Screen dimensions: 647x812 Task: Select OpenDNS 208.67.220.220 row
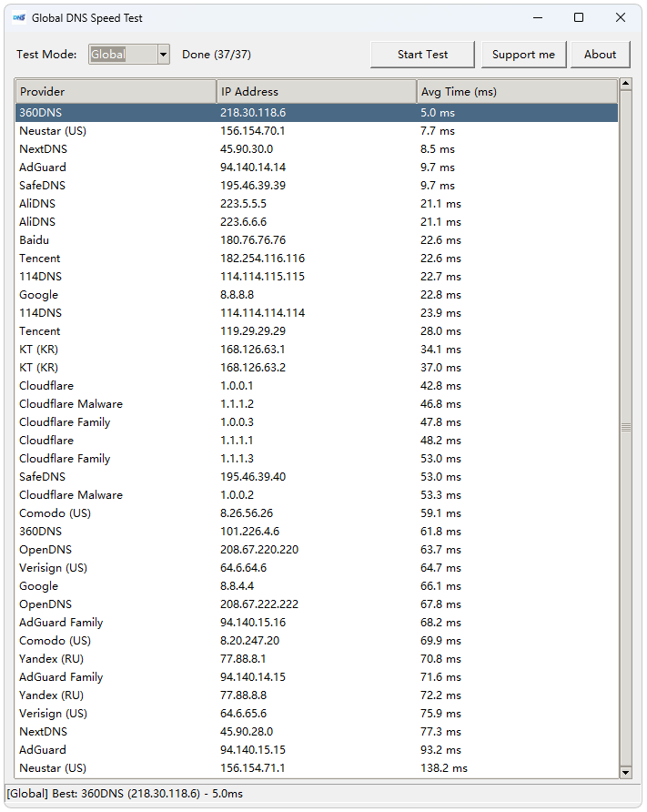(x=317, y=550)
